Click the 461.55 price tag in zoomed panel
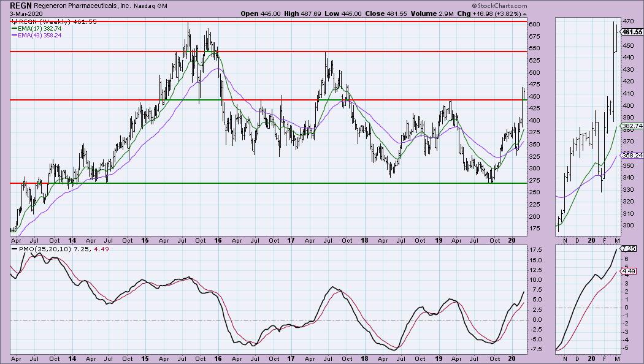 pyautogui.click(x=632, y=32)
